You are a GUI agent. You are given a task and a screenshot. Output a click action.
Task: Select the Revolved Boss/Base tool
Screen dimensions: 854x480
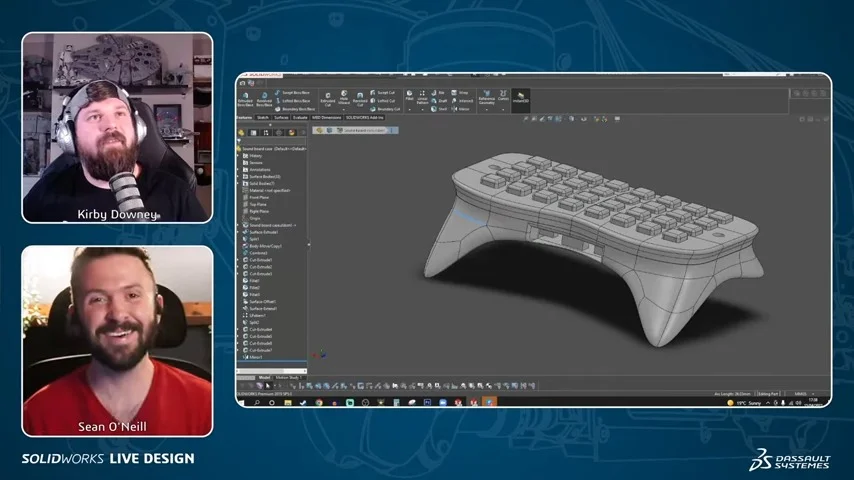point(264,99)
